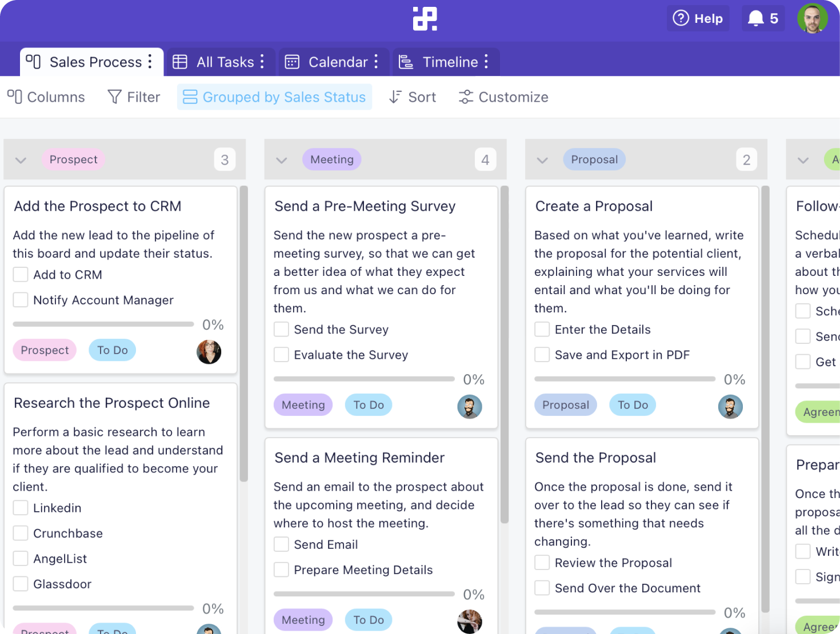840x634 pixels.
Task: Click the Gantt icon on the Timeline tab
Action: [x=406, y=62]
